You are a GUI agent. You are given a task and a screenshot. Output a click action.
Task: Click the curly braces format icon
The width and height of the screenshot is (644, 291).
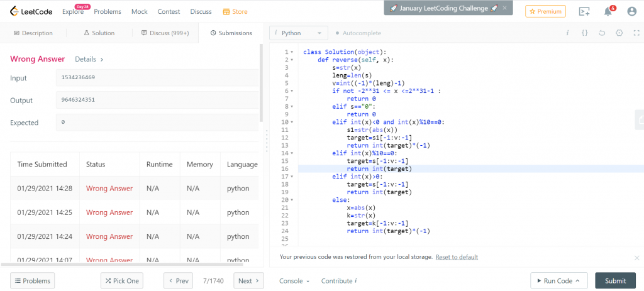click(584, 33)
